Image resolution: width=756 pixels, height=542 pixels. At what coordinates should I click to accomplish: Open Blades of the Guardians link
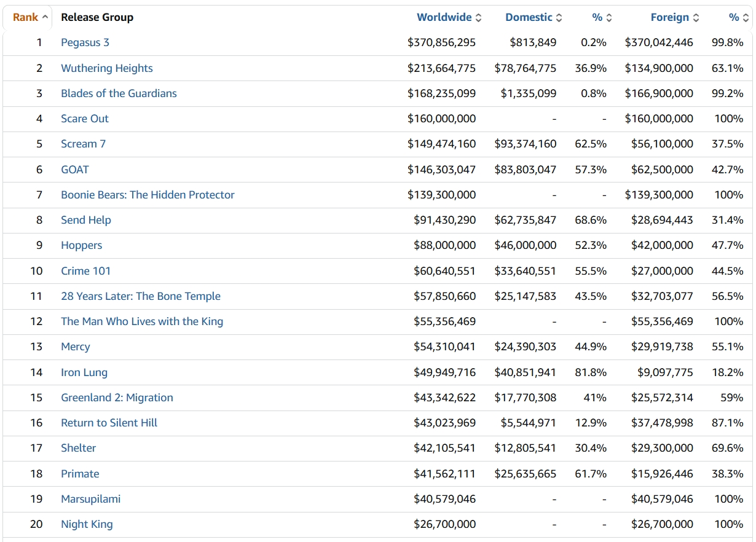(119, 93)
